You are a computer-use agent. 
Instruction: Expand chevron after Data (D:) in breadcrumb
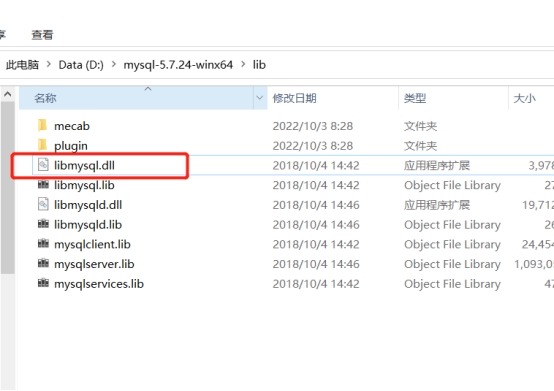pos(113,65)
